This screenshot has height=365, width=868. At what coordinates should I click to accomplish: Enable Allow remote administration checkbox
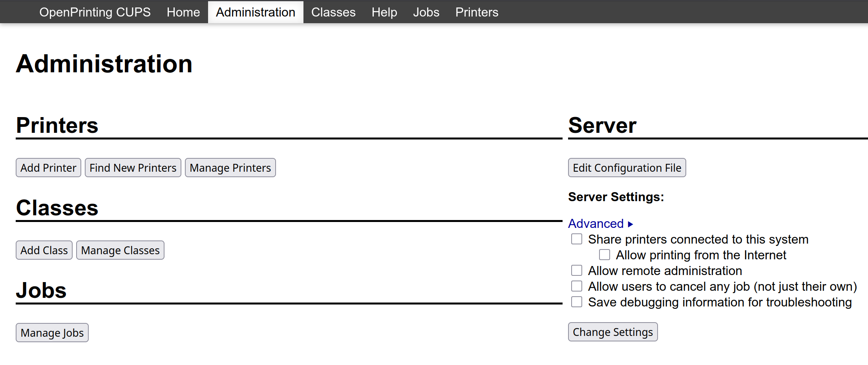click(x=577, y=270)
